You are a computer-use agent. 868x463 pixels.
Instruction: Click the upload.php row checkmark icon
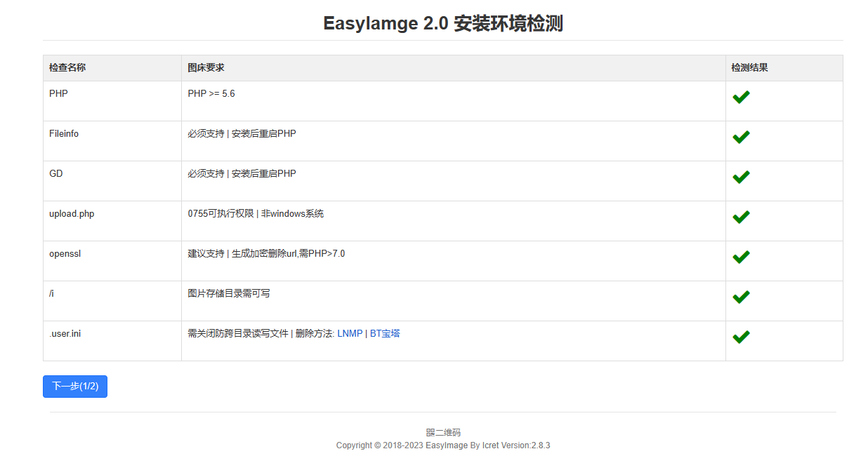(741, 217)
